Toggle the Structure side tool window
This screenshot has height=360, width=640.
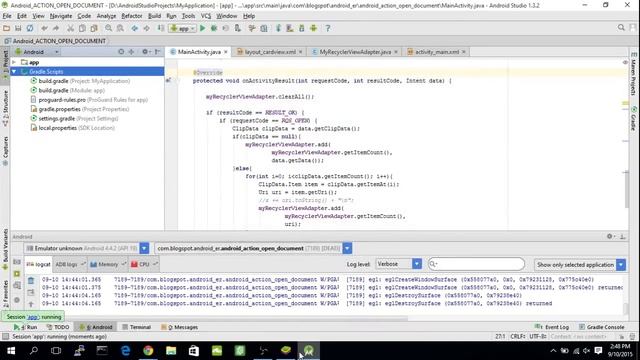click(x=5, y=108)
